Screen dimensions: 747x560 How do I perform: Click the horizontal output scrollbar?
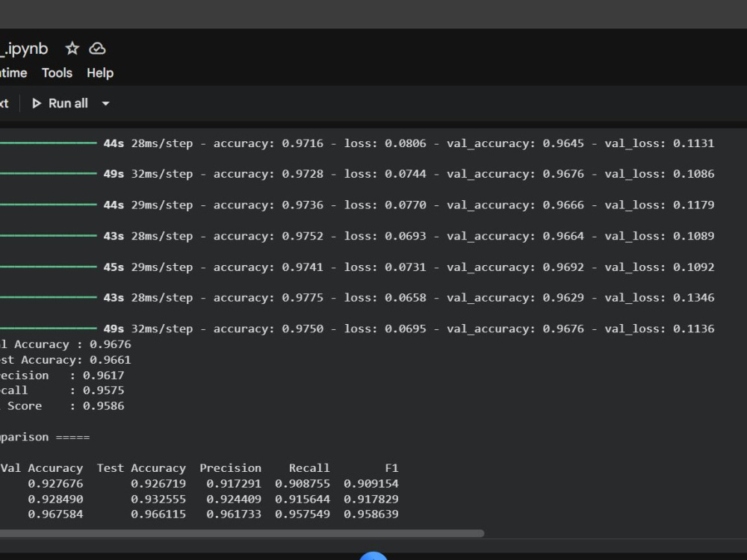242,533
